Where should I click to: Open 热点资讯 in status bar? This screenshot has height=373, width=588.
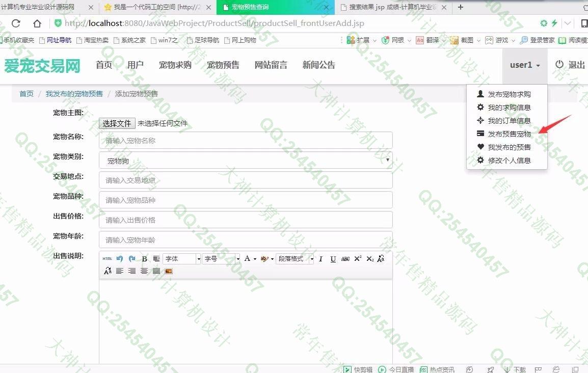pos(437,369)
